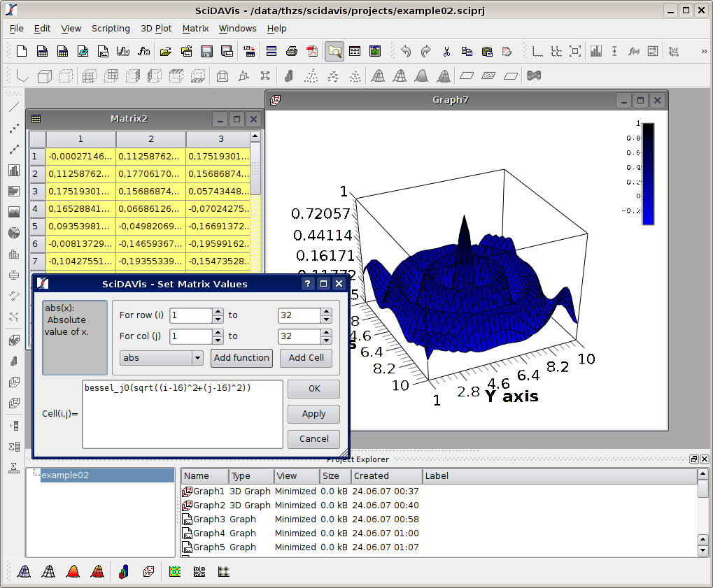Screen dimensions: 713x588
Task: Create a new project with blank page icon
Action: [x=22, y=51]
